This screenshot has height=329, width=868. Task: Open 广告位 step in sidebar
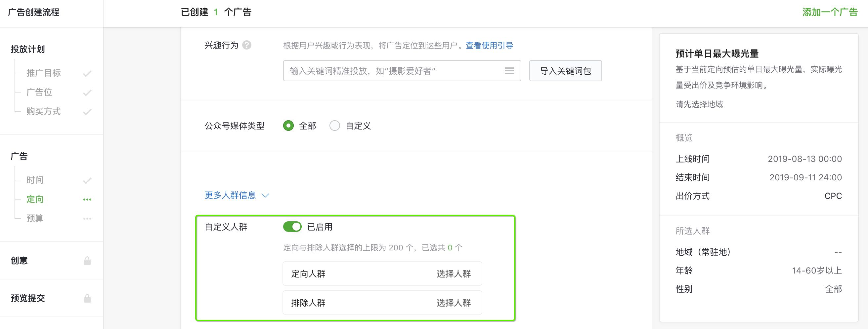(x=39, y=92)
